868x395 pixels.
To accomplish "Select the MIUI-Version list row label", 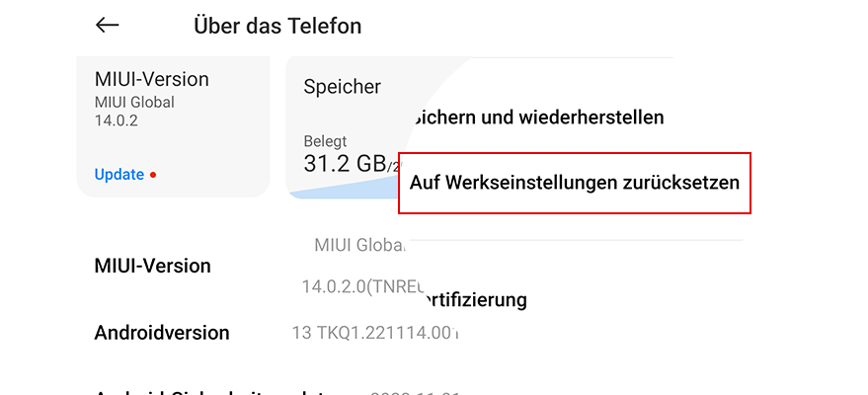I will click(153, 266).
